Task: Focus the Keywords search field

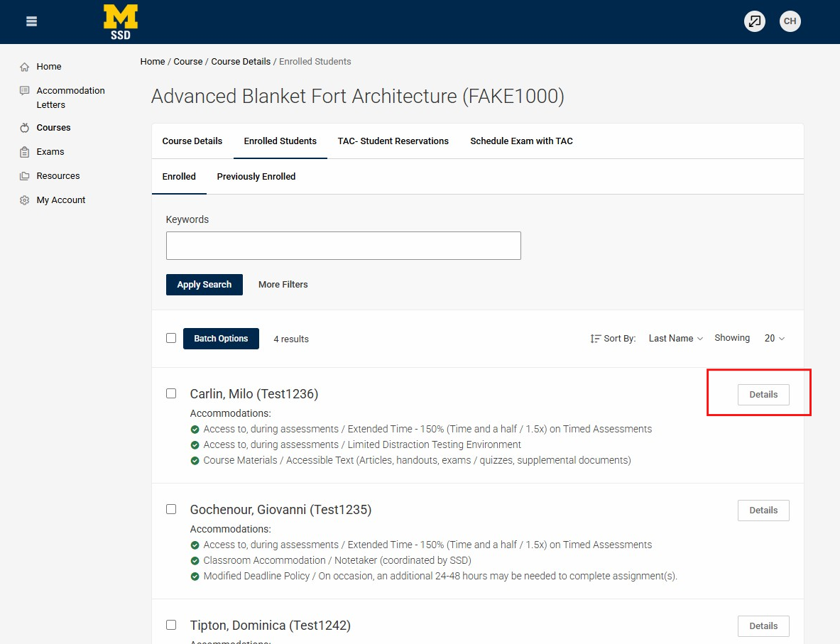Action: (344, 246)
